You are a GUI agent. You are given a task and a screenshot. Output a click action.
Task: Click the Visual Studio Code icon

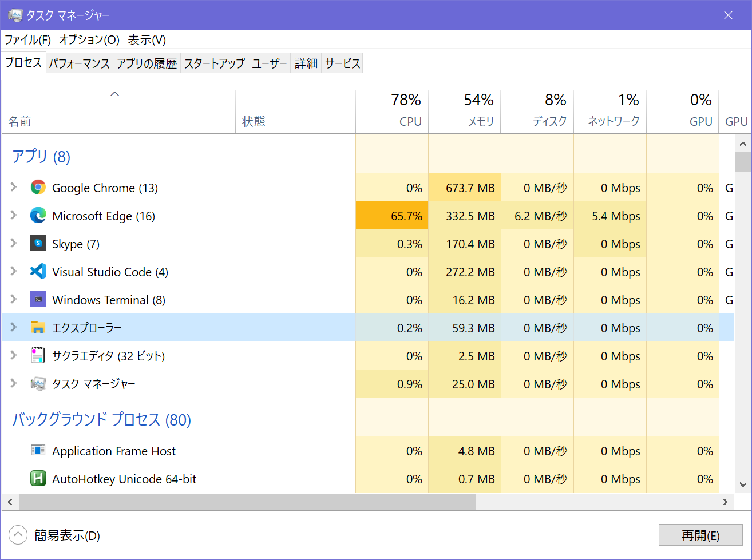tap(38, 272)
